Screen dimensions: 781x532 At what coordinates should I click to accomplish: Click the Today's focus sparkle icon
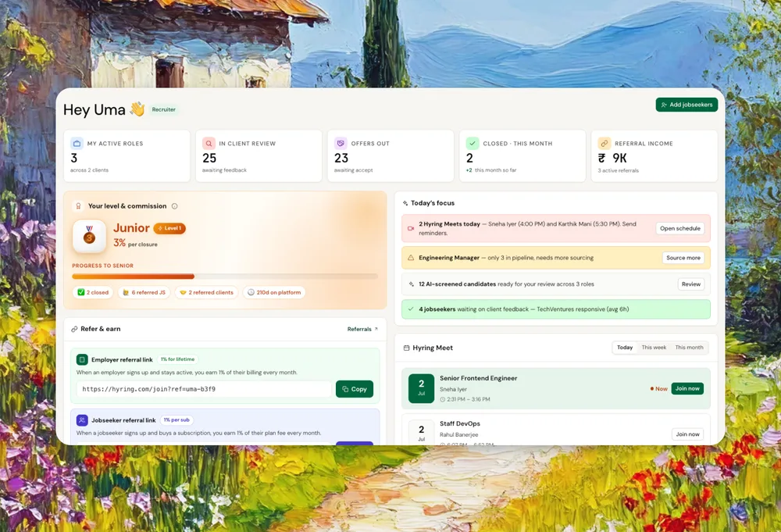click(x=405, y=203)
